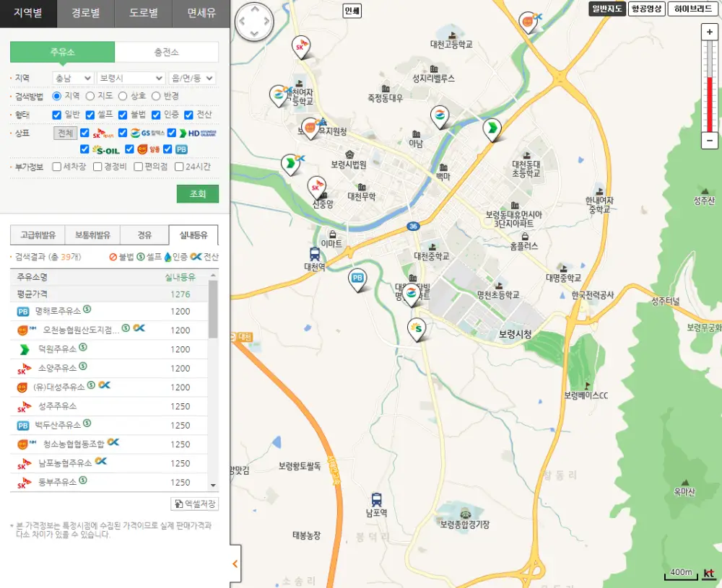This screenshot has height=588, width=722.
Task: Switch to the 경로별 tab
Action: coord(86,14)
